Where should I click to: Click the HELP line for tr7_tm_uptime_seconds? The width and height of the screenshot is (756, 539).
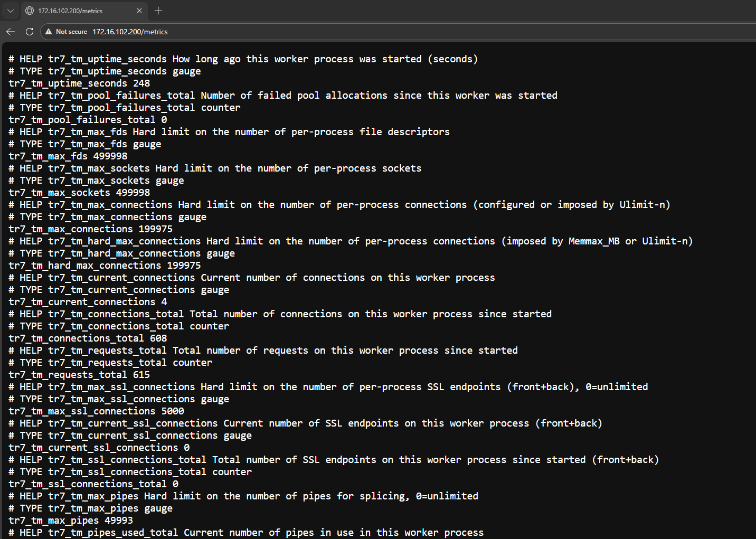[243, 59]
